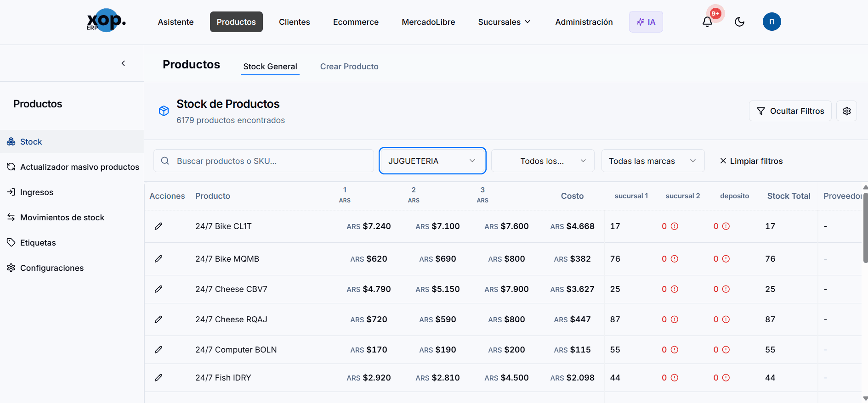Click the search magnifier icon

coord(165,161)
